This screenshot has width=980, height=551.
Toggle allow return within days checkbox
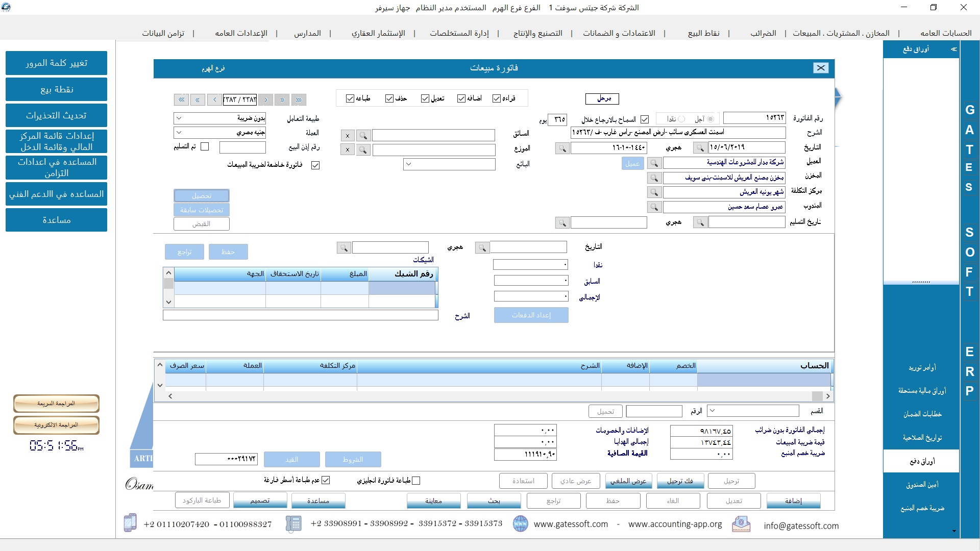click(645, 119)
